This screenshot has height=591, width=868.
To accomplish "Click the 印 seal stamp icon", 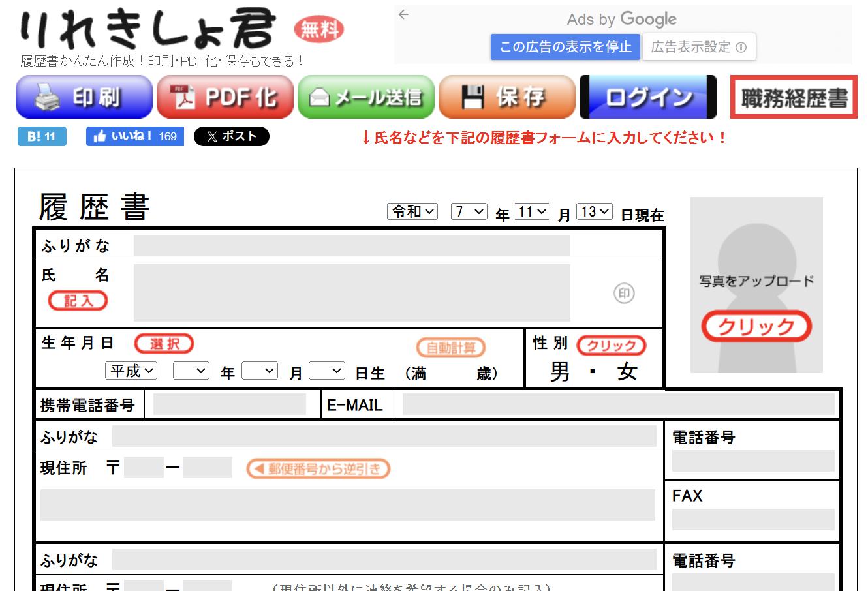I will pos(624,294).
